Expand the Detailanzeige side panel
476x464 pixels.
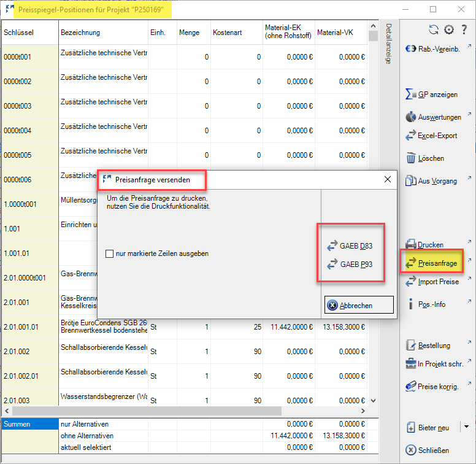[x=388, y=44]
